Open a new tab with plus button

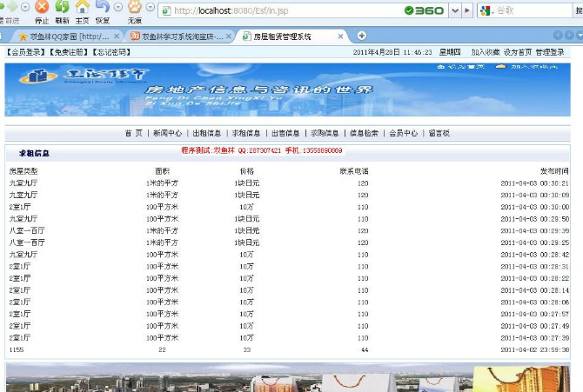point(361,36)
